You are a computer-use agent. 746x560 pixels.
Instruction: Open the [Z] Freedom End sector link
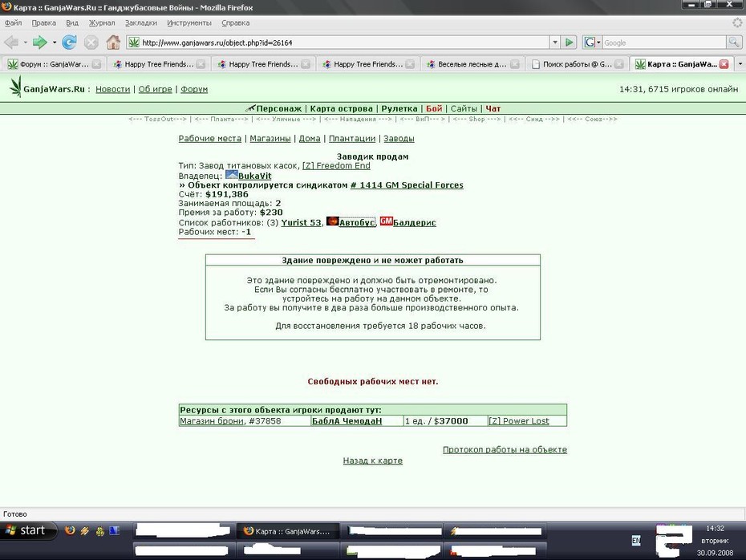(x=336, y=165)
